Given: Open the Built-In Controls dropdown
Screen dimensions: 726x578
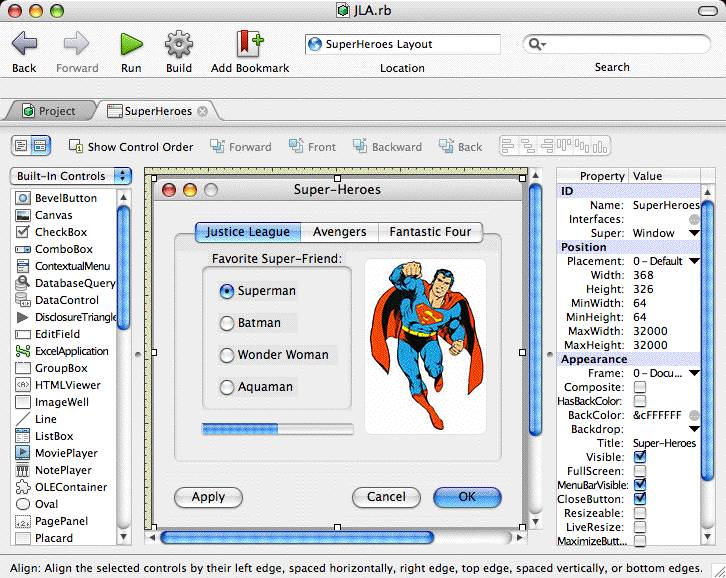Looking at the screenshot, I should (x=70, y=176).
